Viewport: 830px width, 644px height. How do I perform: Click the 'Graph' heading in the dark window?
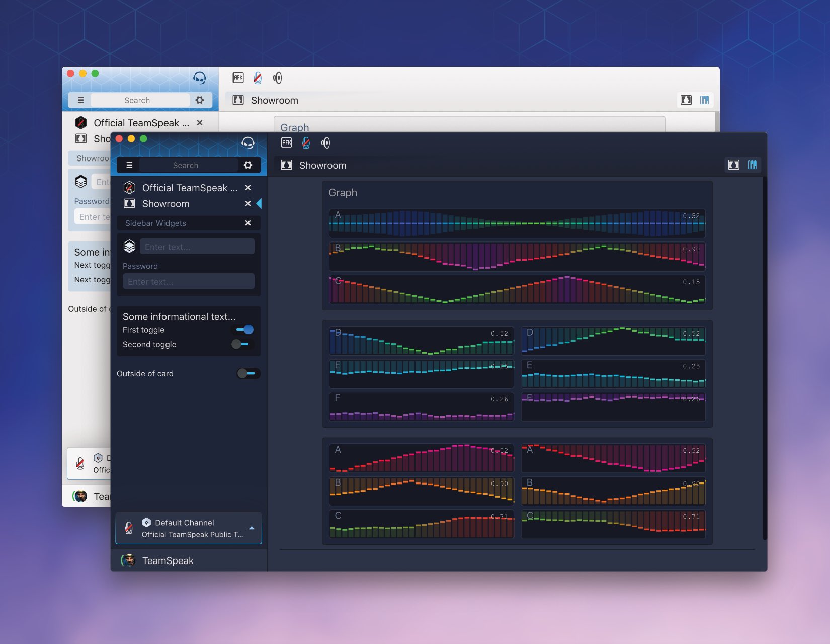(343, 193)
